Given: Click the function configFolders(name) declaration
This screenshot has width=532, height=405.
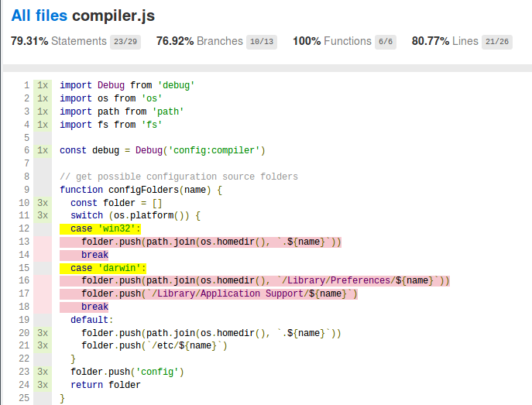Looking at the screenshot, I should (x=140, y=190).
